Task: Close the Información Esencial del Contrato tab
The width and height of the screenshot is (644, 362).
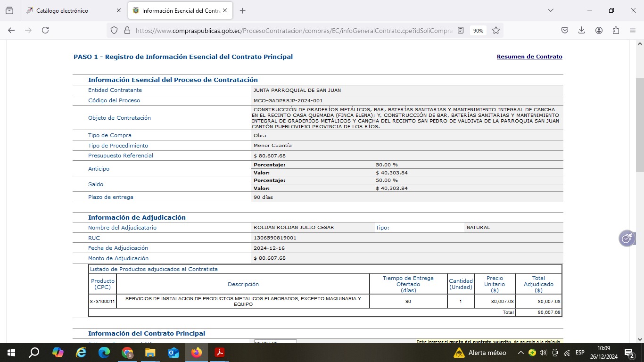Action: pos(225,10)
